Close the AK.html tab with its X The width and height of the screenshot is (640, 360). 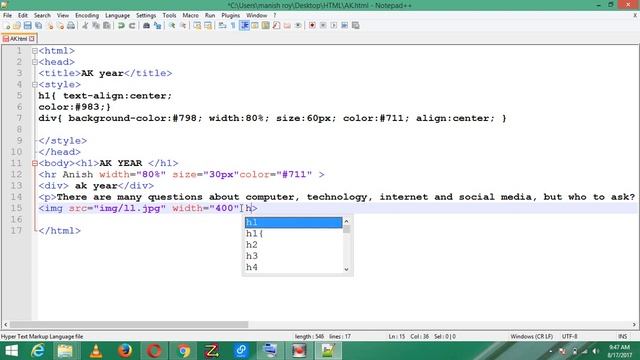tap(32, 38)
